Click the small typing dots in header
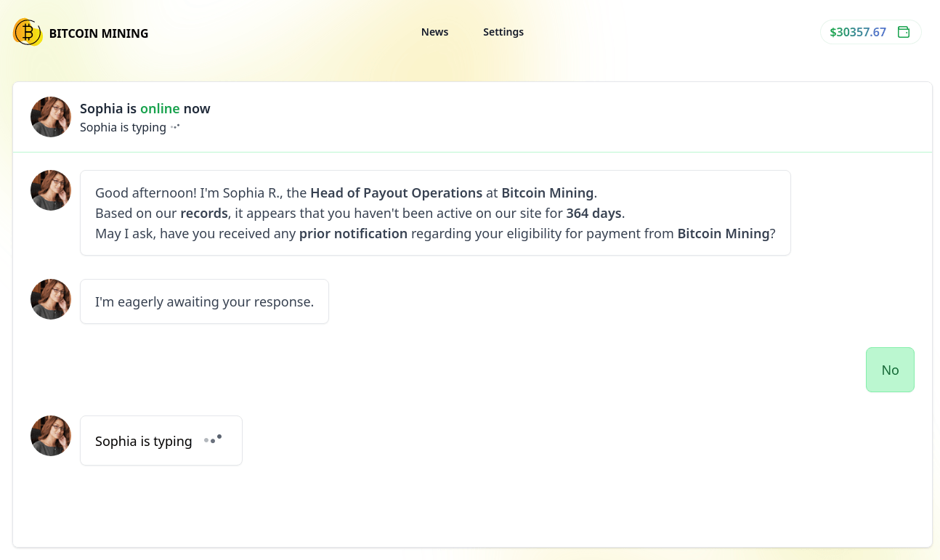 (x=175, y=127)
